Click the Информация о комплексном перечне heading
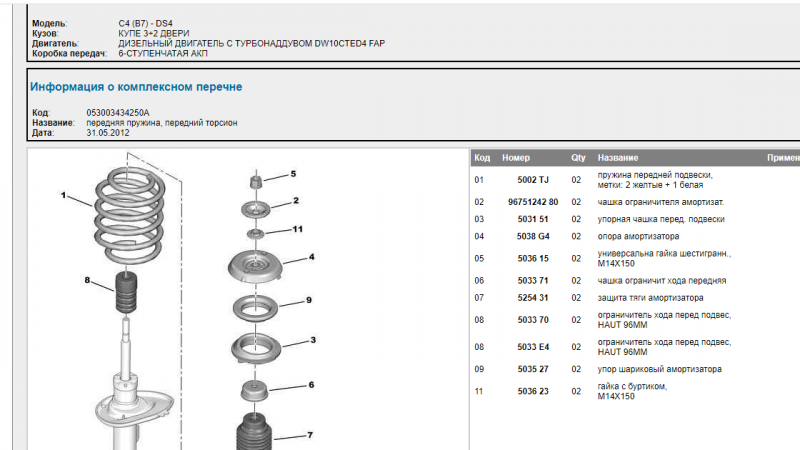This screenshot has width=800, height=450. point(136,87)
